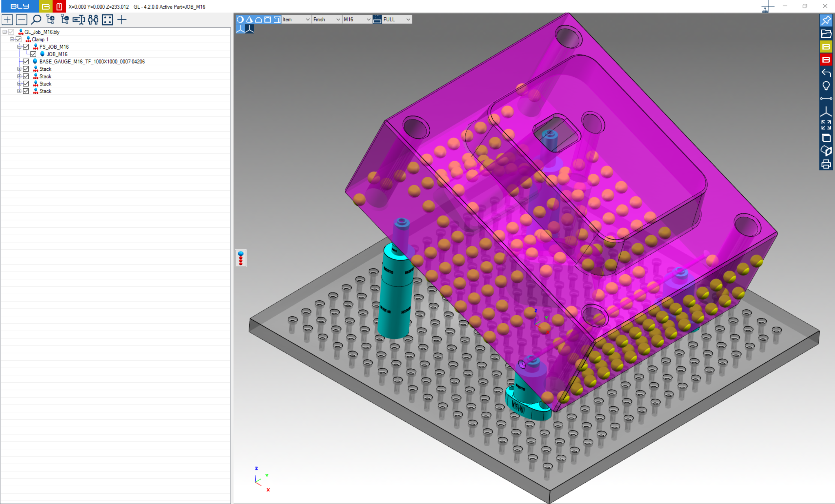Open the FULL dropdown
This screenshot has height=504, width=835.
pos(397,19)
